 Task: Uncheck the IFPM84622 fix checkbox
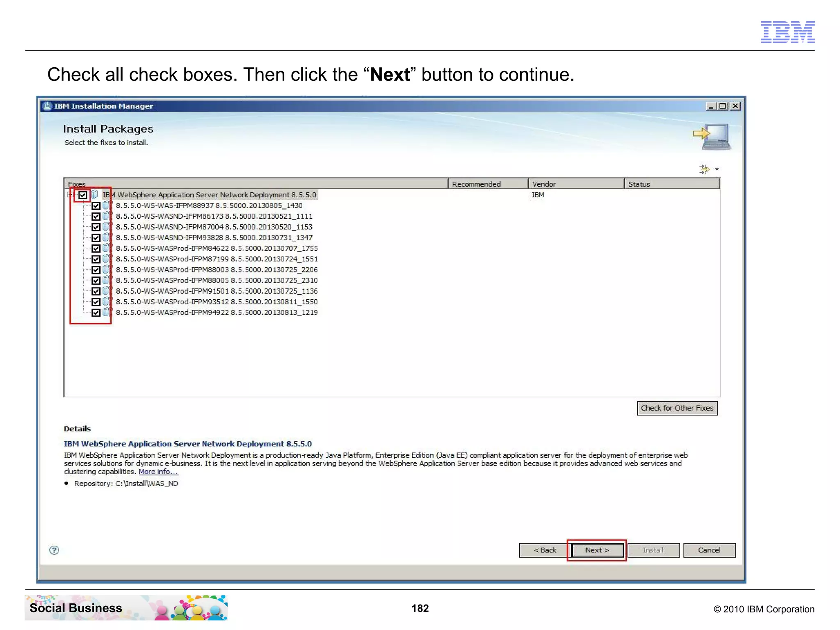tap(96, 248)
